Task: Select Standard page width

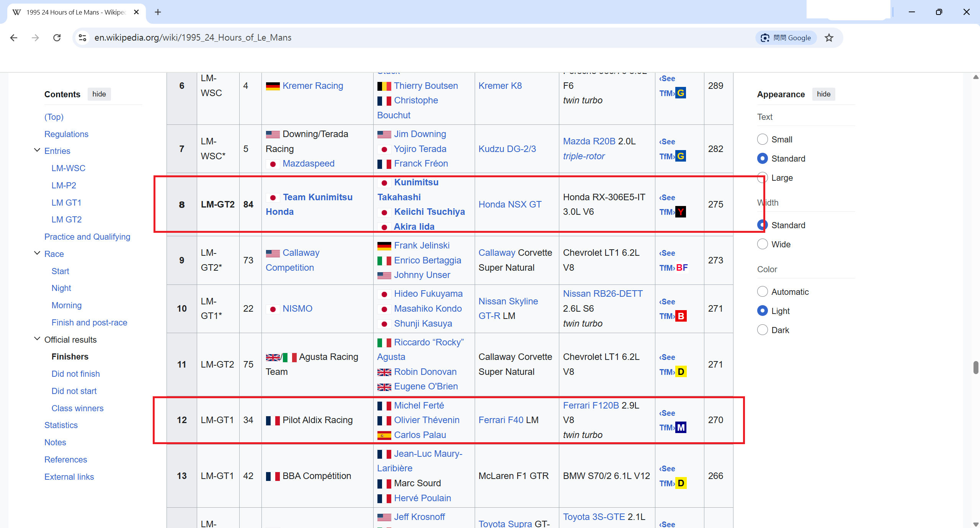Action: pyautogui.click(x=763, y=225)
